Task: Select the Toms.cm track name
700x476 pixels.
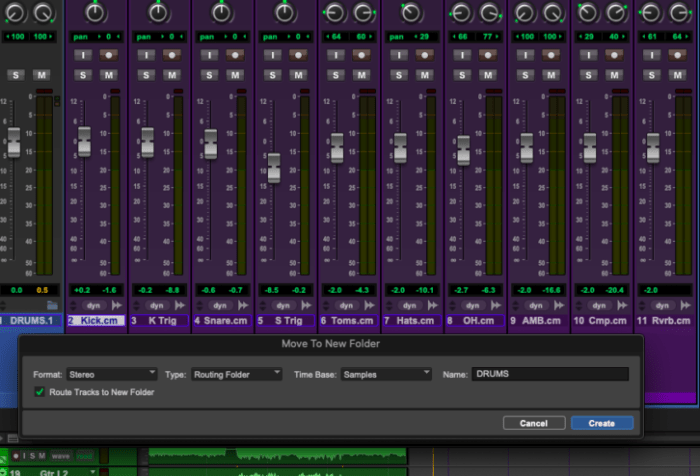Action: 349,321
